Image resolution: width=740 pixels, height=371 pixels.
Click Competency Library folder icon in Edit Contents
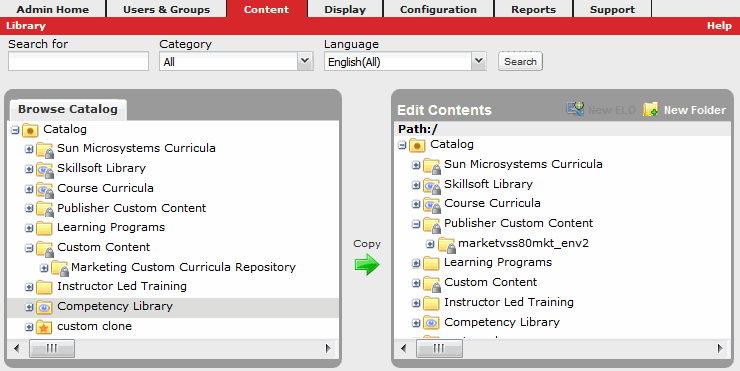click(x=431, y=323)
